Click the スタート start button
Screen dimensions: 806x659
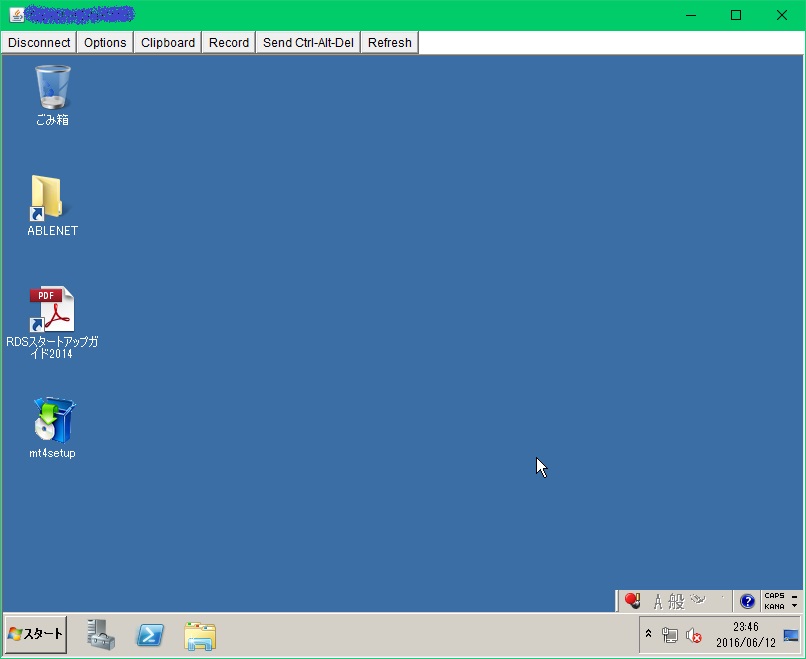35,634
